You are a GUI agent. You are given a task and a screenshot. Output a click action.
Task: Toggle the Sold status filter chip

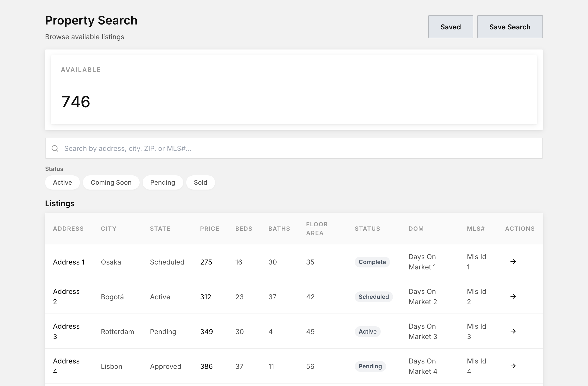(201, 182)
